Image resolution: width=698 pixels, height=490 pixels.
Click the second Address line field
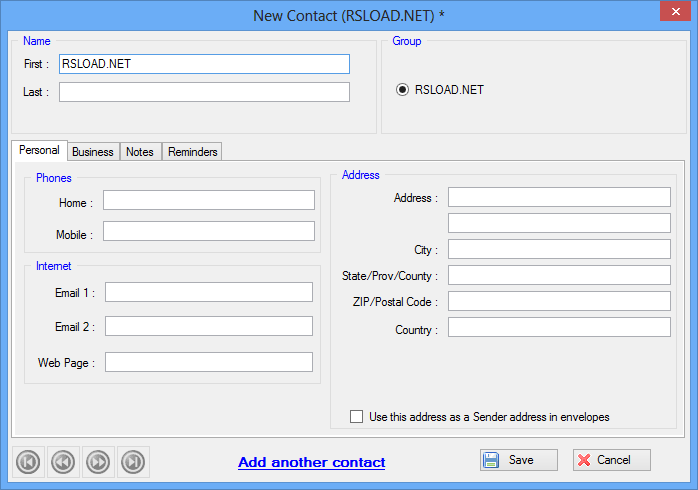pos(559,223)
